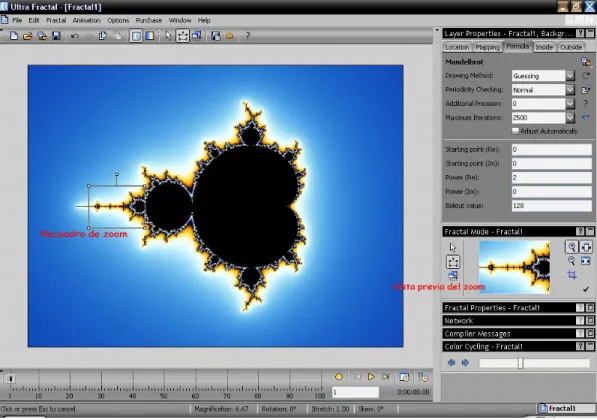Open the Animation menu
Viewport: 597px width, 420px height.
click(x=87, y=21)
